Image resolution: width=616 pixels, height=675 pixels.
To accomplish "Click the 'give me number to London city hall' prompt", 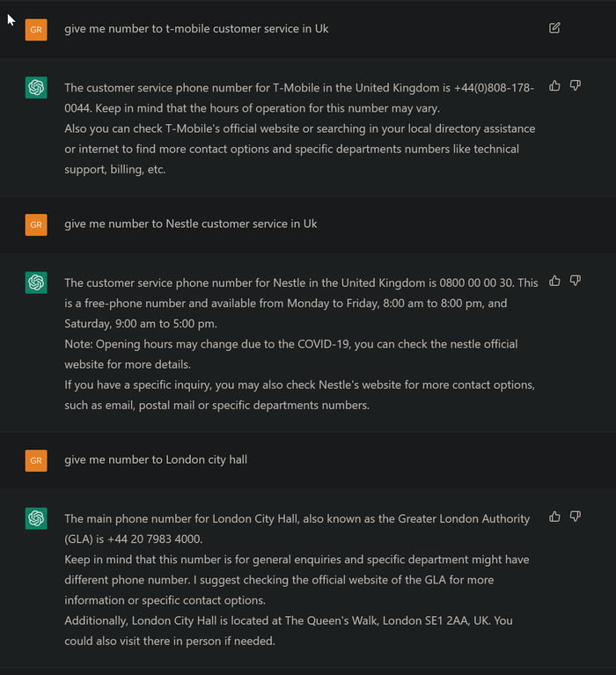I will click(x=155, y=459).
